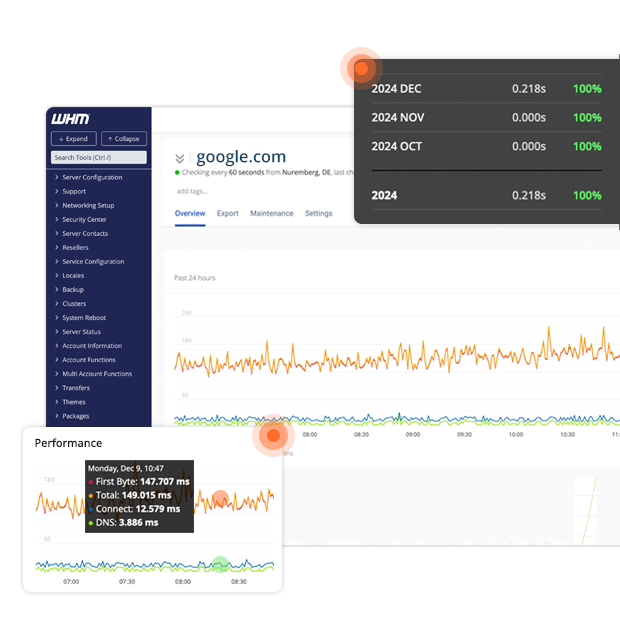The image size is (620, 640).
Task: Click the Expand button in sidebar
Action: (73, 139)
